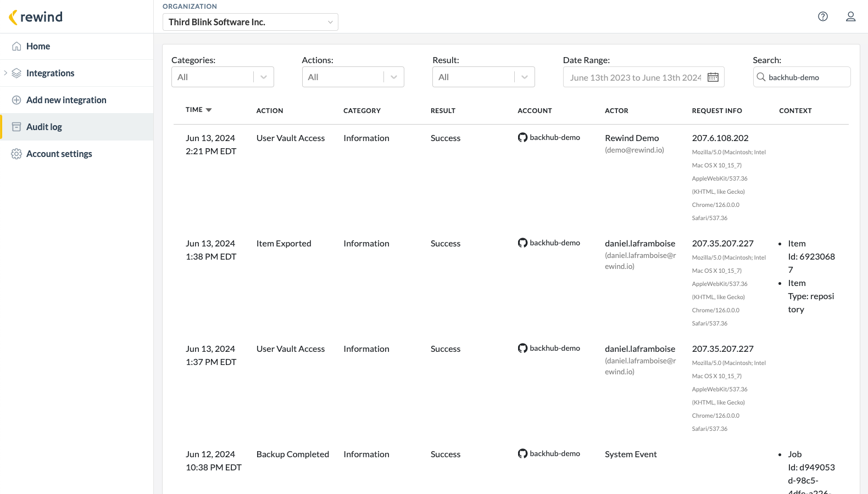The image size is (868, 494).
Task: Click the ACTION column header
Action: coord(270,110)
